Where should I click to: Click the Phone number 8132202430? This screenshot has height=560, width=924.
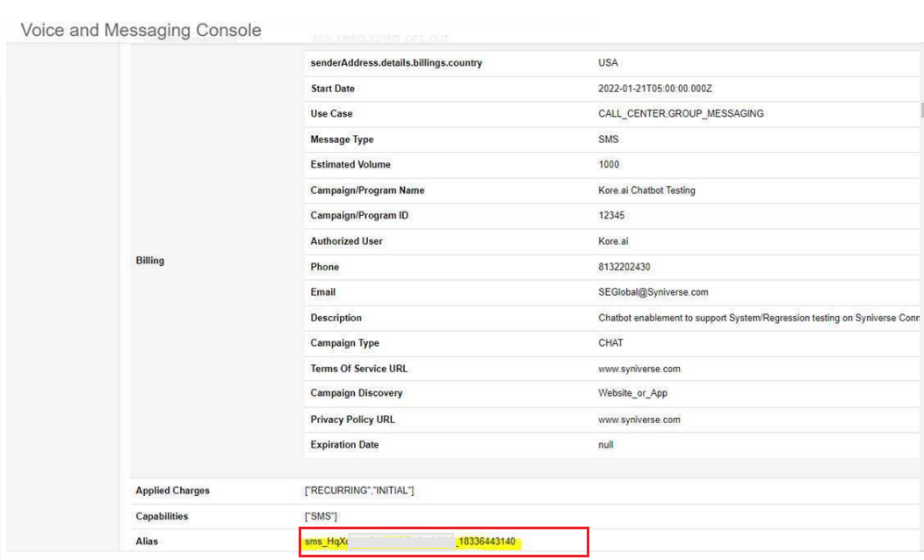624,266
